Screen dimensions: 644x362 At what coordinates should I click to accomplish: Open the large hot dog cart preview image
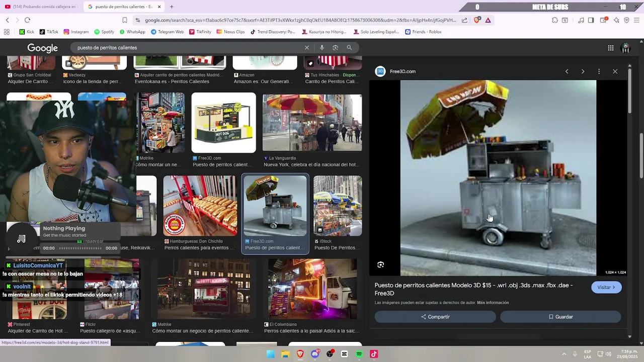pos(498,178)
